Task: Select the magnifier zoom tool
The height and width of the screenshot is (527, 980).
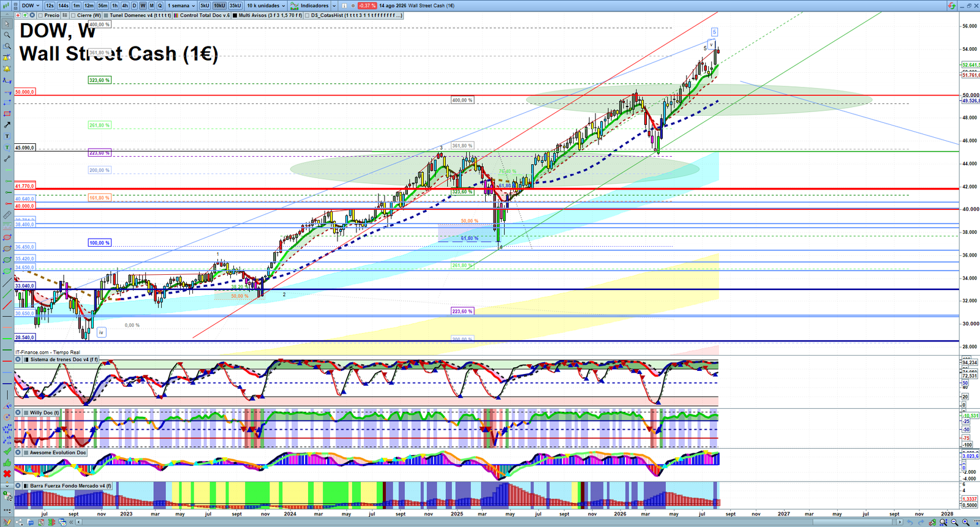Action: click(x=7, y=35)
